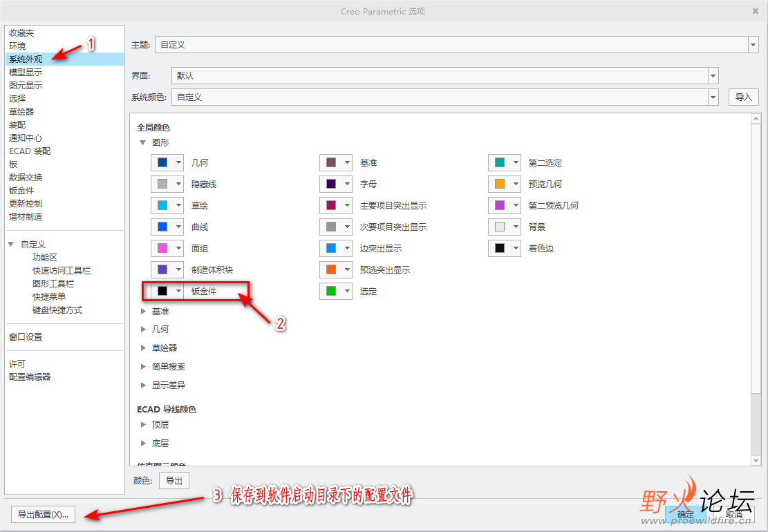Image resolution: width=768 pixels, height=532 pixels.
Task: Expand the 简单搜索 color section
Action: tap(143, 367)
